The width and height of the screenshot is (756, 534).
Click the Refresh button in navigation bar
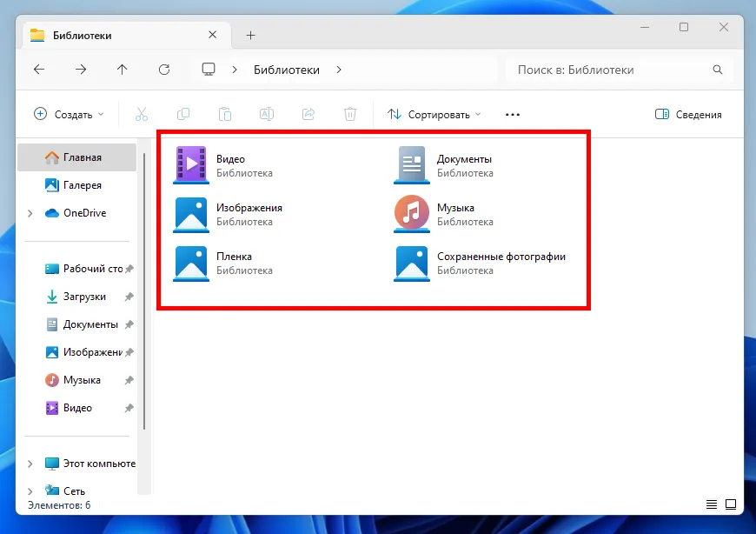click(164, 70)
